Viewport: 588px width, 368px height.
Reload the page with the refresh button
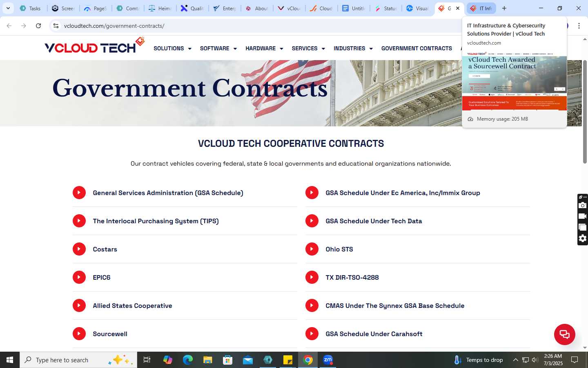[38, 26]
